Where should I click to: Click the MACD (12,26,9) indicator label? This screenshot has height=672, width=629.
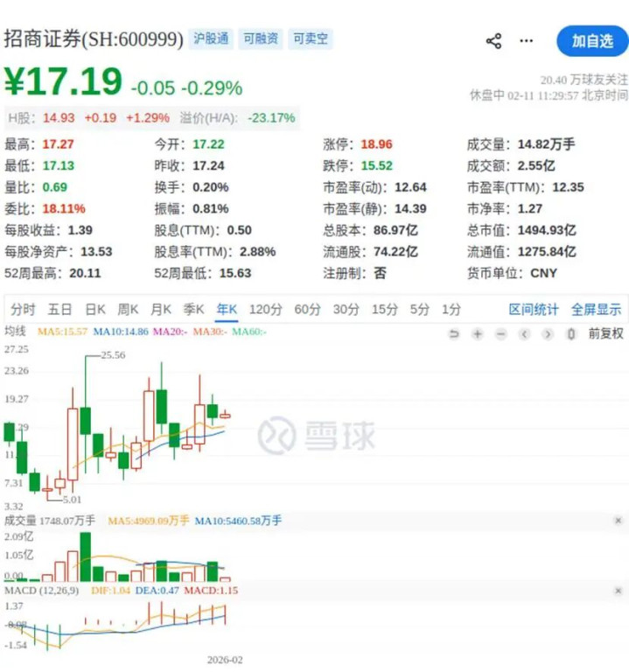click(42, 591)
